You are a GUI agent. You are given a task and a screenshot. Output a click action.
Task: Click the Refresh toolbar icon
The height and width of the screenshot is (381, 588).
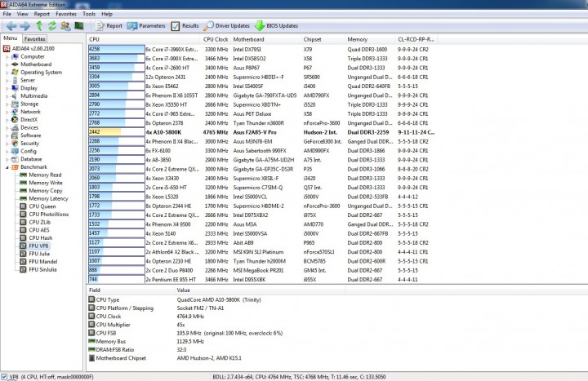(x=51, y=26)
